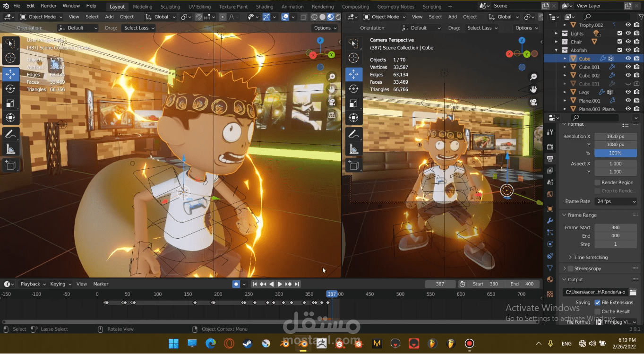This screenshot has width=644, height=354.
Task: Switch perspective/orthographic grid gizmo in left viewport
Action: 332,114
